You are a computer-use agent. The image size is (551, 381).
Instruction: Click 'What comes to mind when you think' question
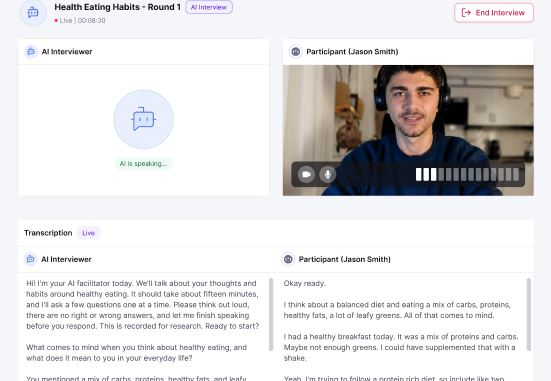tap(137, 353)
